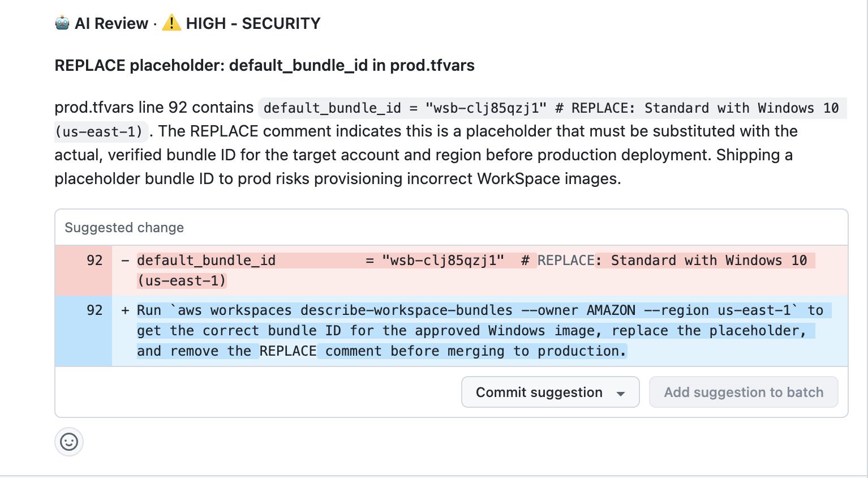Image resolution: width=868 pixels, height=478 pixels.
Task: Click the warning triangle next to HIGH - SECURITY
Action: pos(172,23)
